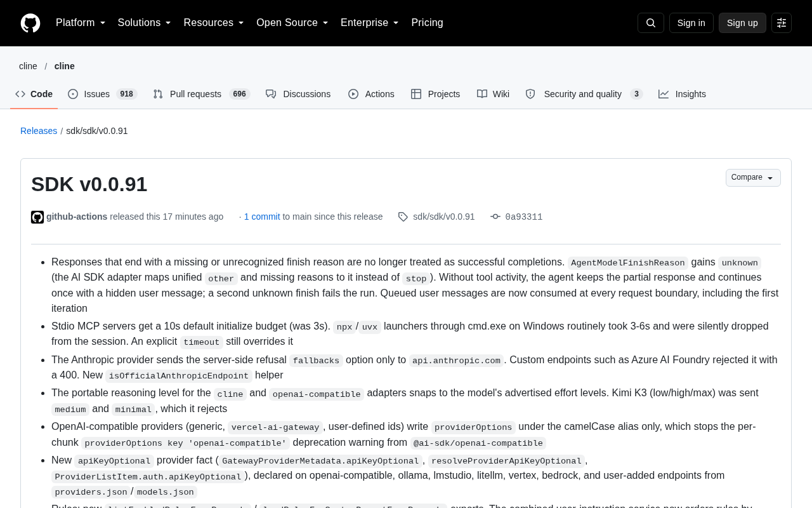The image size is (812, 508).
Task: Click the isOfficialAnthropicEndpoint code text
Action: (179, 376)
